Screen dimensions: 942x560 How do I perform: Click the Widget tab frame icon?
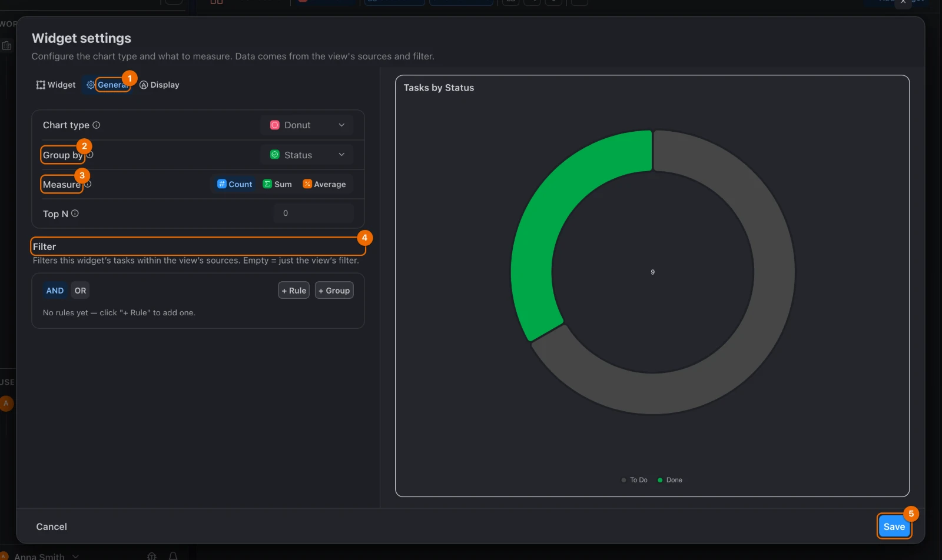pos(41,85)
